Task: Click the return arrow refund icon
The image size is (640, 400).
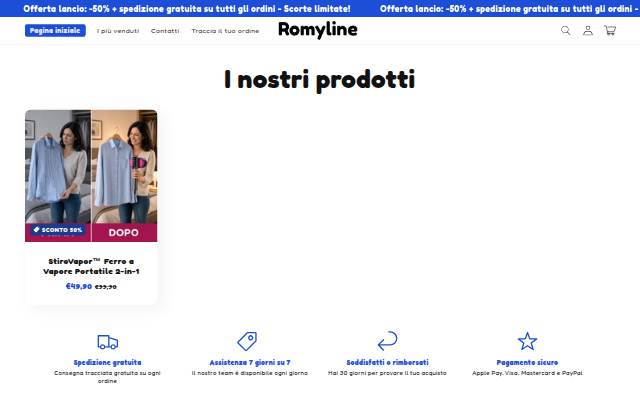Action: 387,341
